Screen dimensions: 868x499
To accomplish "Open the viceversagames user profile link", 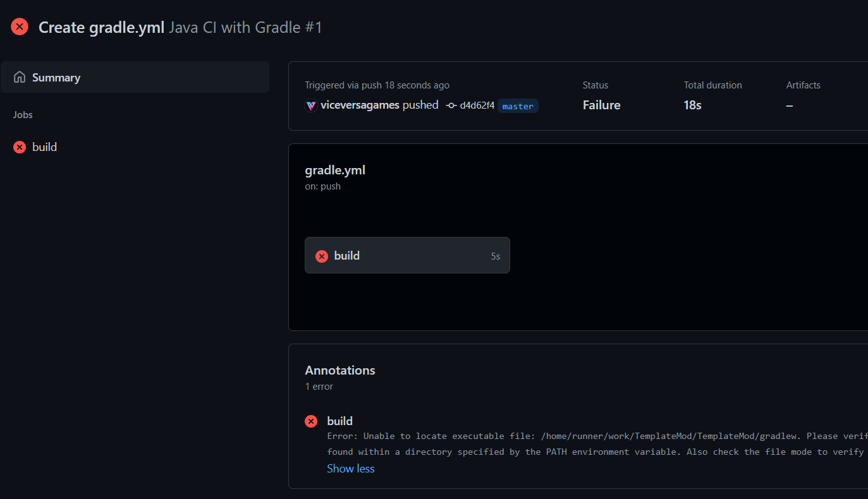I will pyautogui.click(x=360, y=105).
